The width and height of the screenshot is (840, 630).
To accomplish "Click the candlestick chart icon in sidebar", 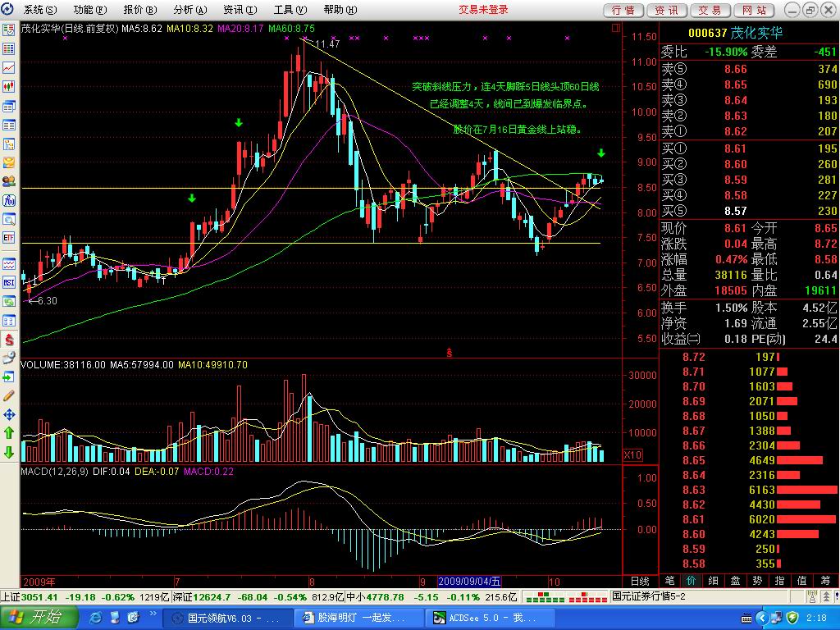I will (9, 86).
